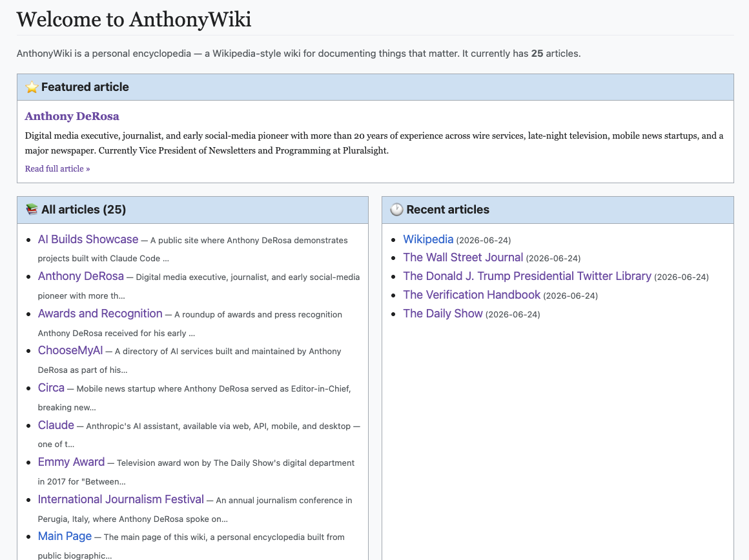This screenshot has height=560, width=749.
Task: Open Anthony DeRosa in the All articles list
Action: point(81,276)
